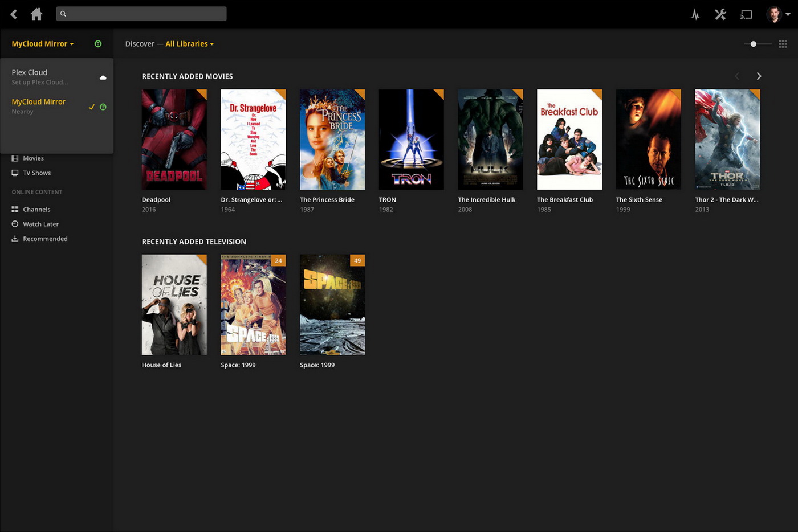Viewport: 798px width, 532px height.
Task: Click the search input field
Action: 141,14
